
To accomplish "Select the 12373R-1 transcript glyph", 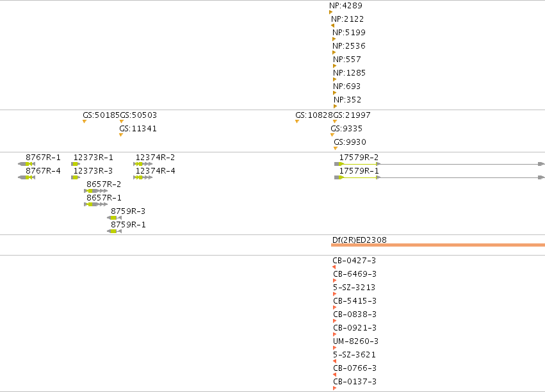I will pos(76,164).
